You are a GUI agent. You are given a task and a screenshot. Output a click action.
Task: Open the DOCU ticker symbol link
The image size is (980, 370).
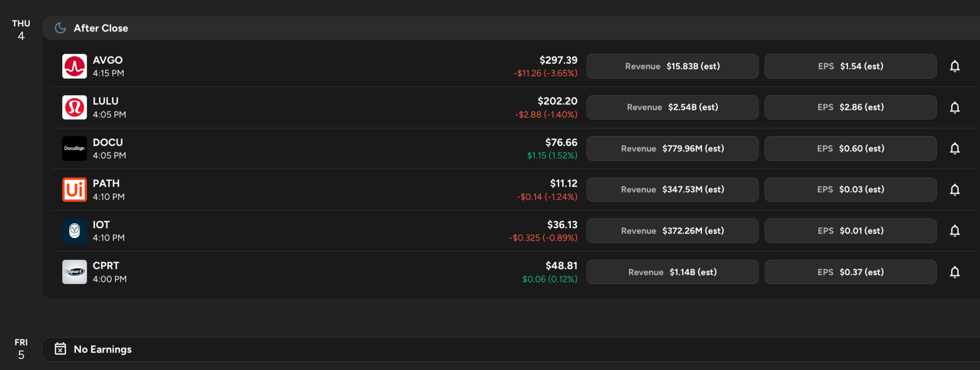(108, 142)
